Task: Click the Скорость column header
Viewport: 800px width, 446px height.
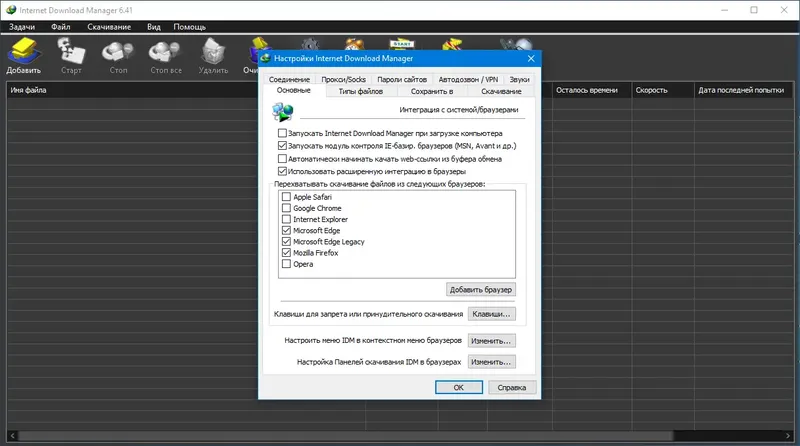Action: click(663, 90)
